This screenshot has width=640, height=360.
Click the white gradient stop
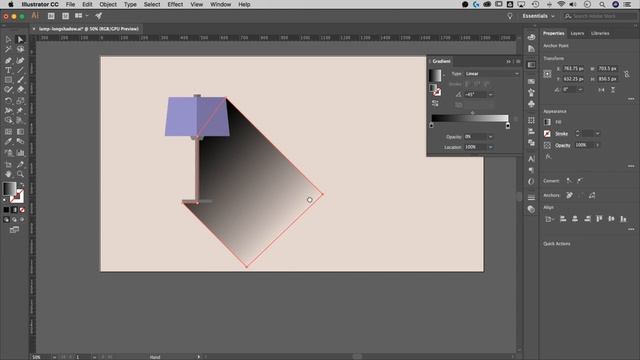point(508,125)
